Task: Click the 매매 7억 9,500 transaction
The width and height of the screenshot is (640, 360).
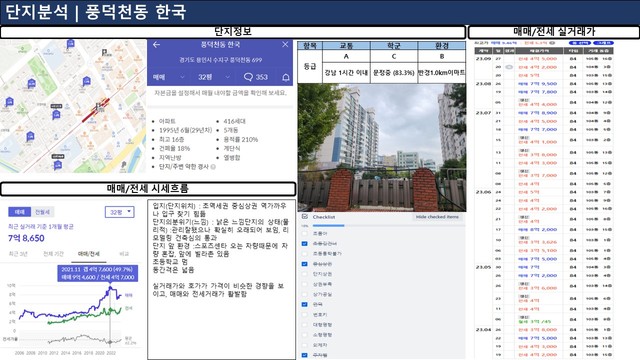Action: pos(538,84)
